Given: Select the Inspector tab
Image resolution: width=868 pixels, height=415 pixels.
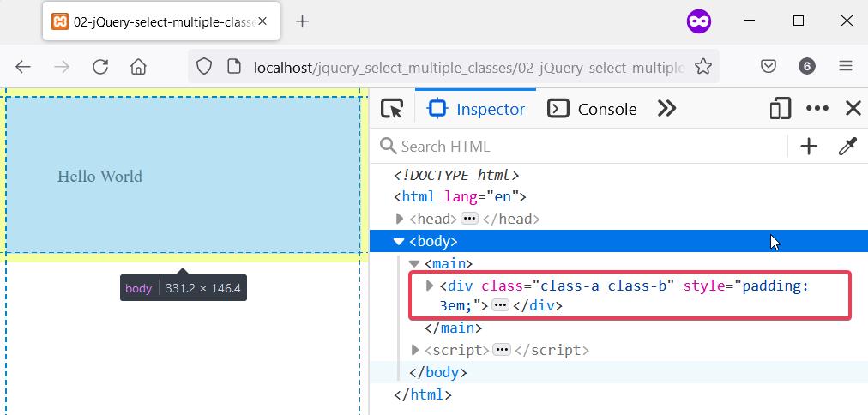Looking at the screenshot, I should (x=477, y=109).
